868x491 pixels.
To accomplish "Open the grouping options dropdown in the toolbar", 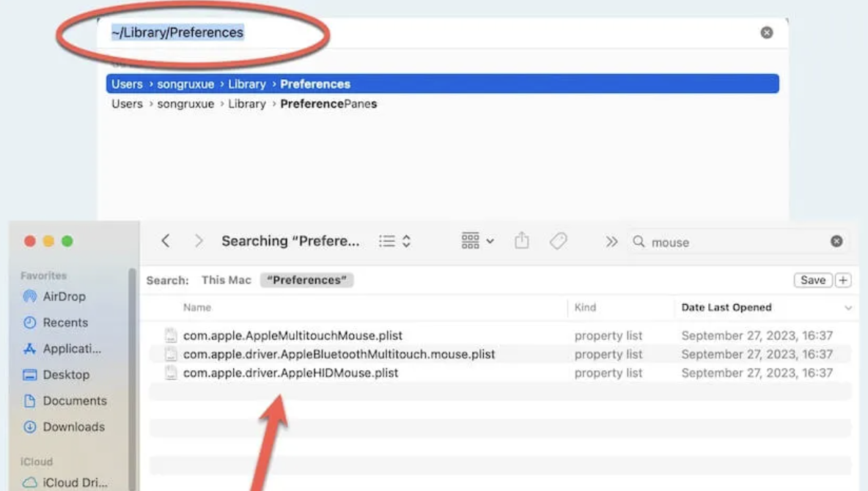I will click(x=476, y=240).
